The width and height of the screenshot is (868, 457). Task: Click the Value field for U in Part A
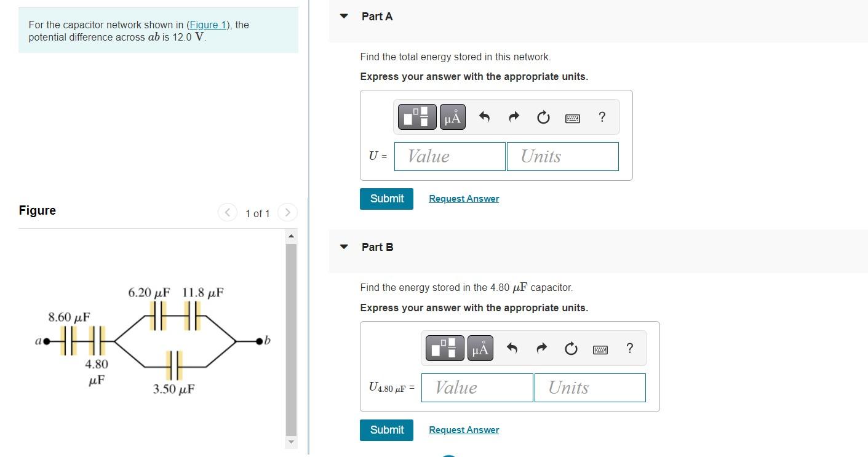pyautogui.click(x=449, y=156)
